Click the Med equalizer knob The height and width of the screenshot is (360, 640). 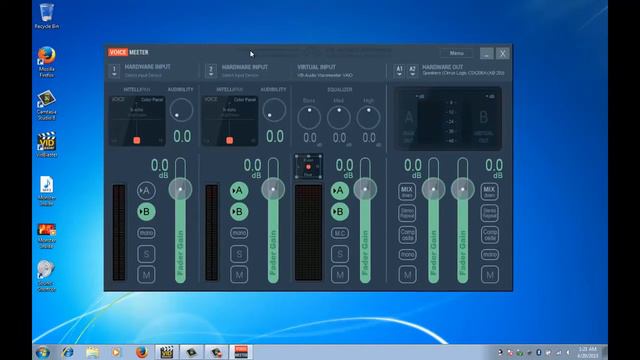[x=339, y=118]
